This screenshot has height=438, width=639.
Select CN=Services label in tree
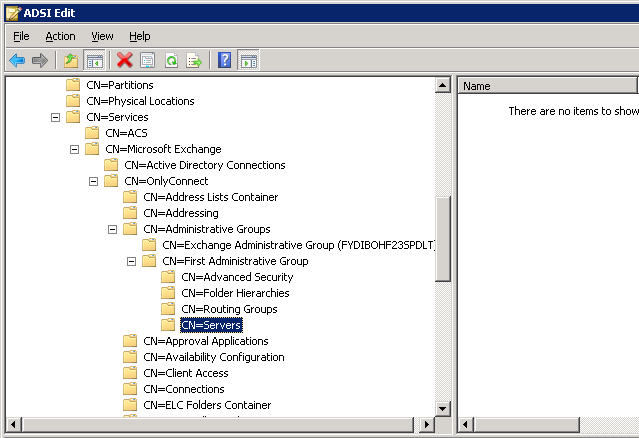click(117, 117)
